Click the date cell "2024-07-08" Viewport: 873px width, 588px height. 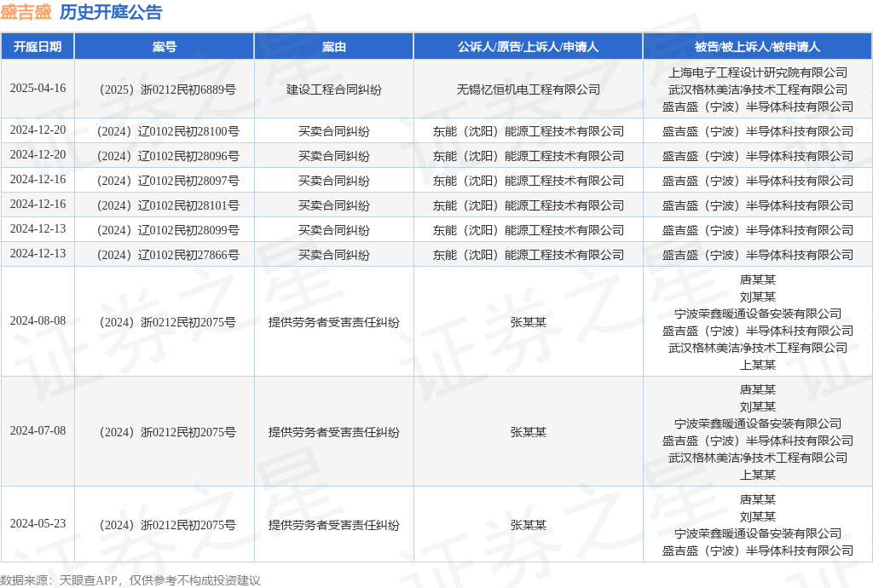pos(38,431)
